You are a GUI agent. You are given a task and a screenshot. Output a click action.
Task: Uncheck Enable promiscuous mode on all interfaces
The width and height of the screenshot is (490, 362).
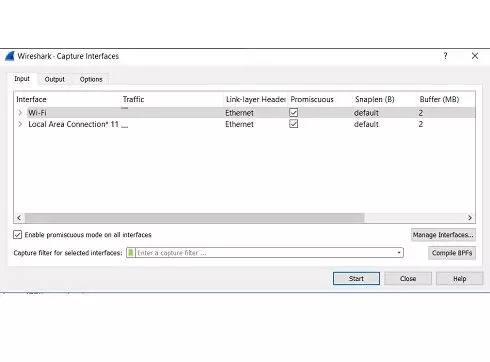coord(18,235)
